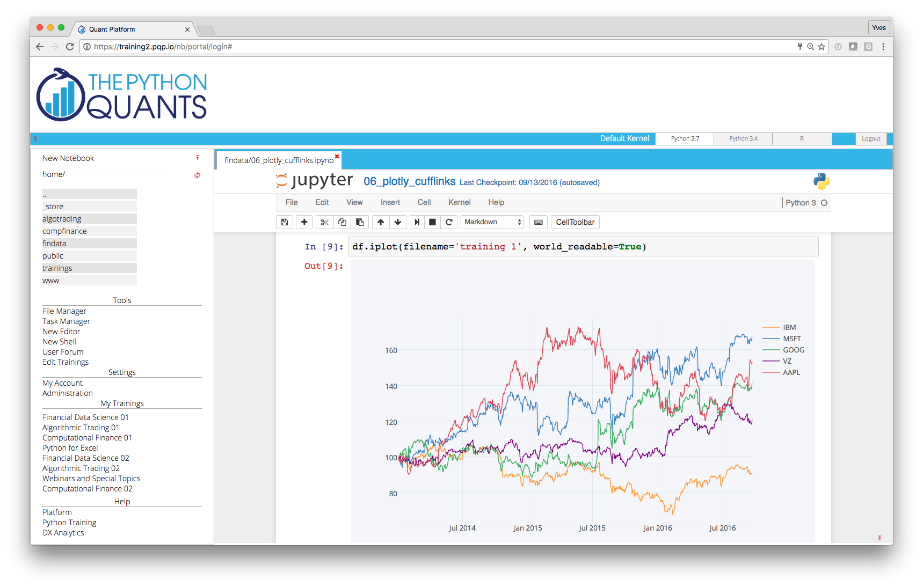
Task: Open the _store folder
Action: coord(90,207)
